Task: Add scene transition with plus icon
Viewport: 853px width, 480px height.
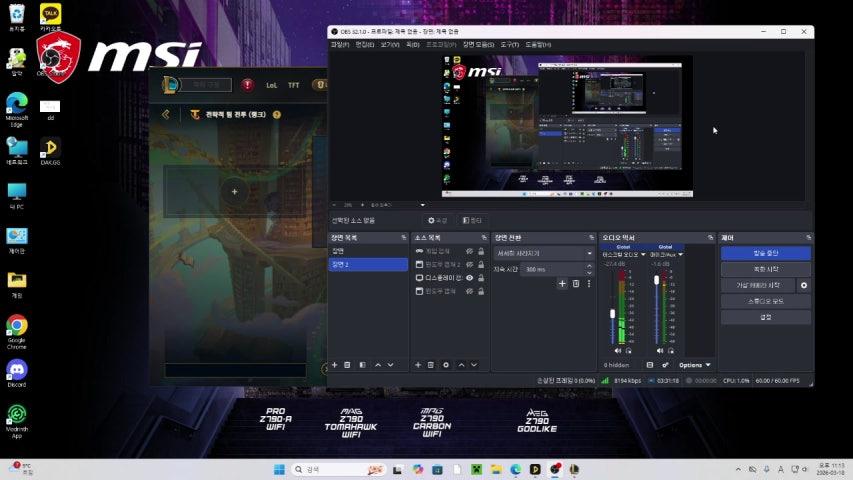Action: (x=562, y=284)
